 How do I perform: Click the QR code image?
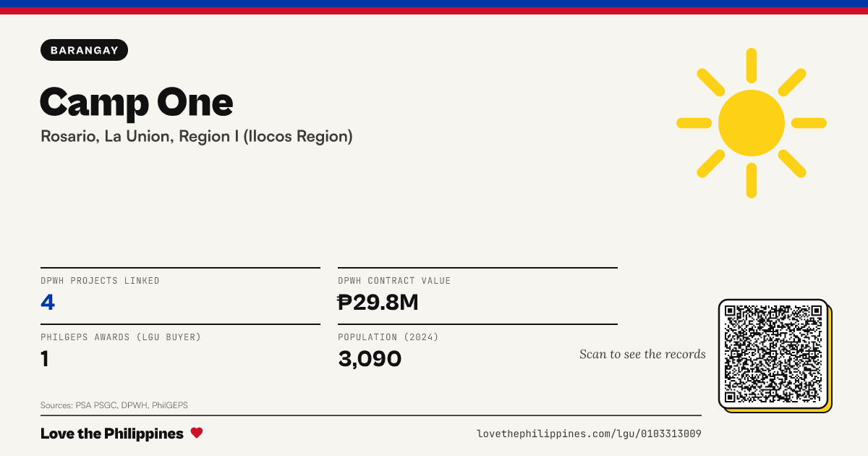click(x=773, y=354)
